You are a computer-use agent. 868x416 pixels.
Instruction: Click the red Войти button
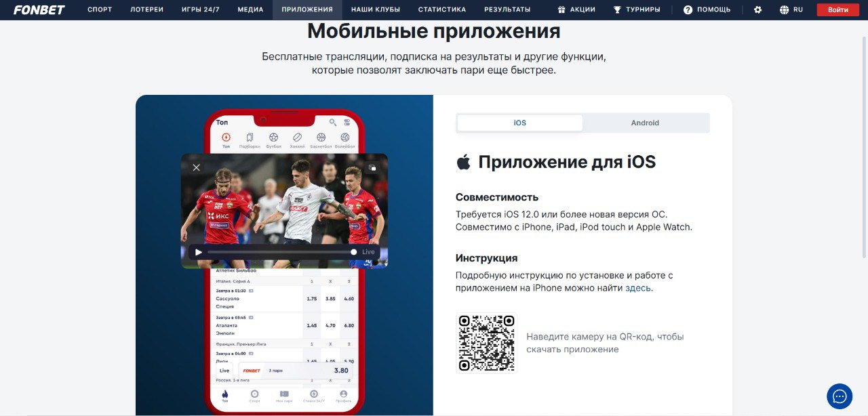(837, 9)
